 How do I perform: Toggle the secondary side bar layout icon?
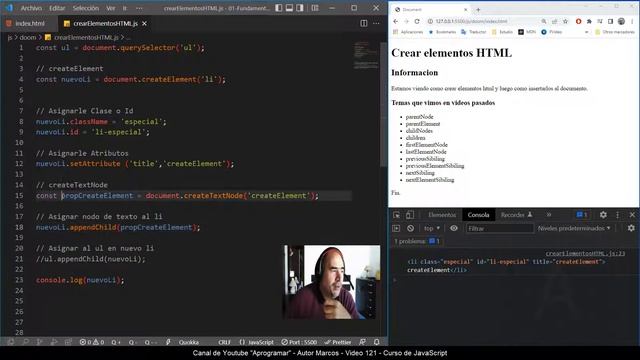tap(300, 8)
